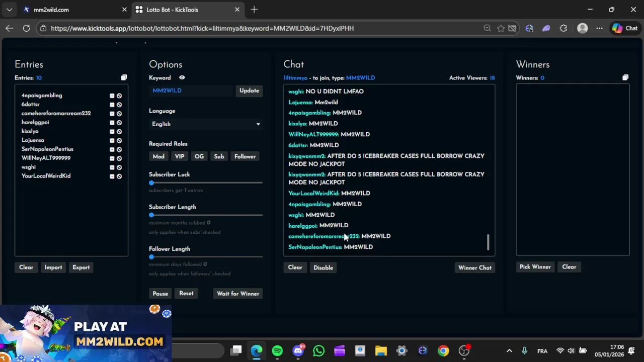Reload the page in the browser
This screenshot has height=362, width=644.
click(x=26, y=28)
